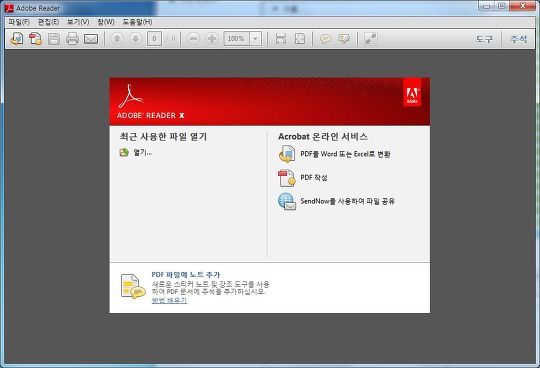Click the convert PDF online toolbar icon

click(x=17, y=39)
